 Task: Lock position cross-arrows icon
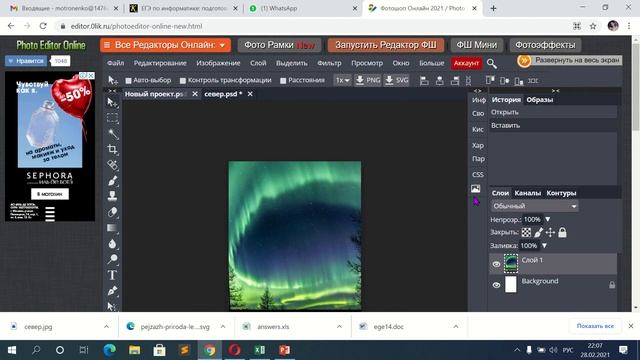(550, 232)
